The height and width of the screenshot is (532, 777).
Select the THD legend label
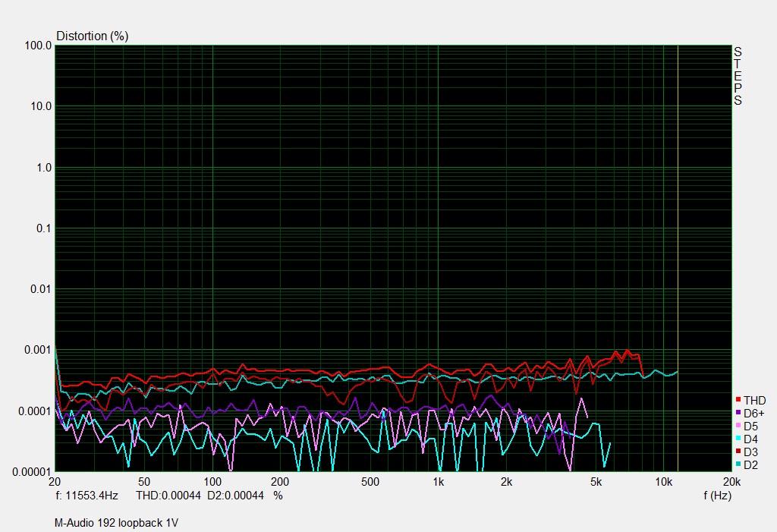[x=755, y=401]
